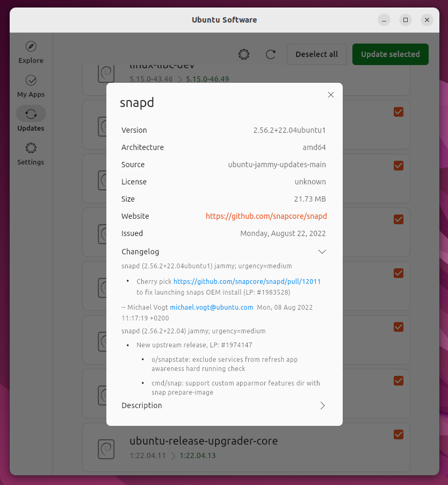Refresh the updates list with reload icon
The height and width of the screenshot is (485, 448).
point(271,54)
